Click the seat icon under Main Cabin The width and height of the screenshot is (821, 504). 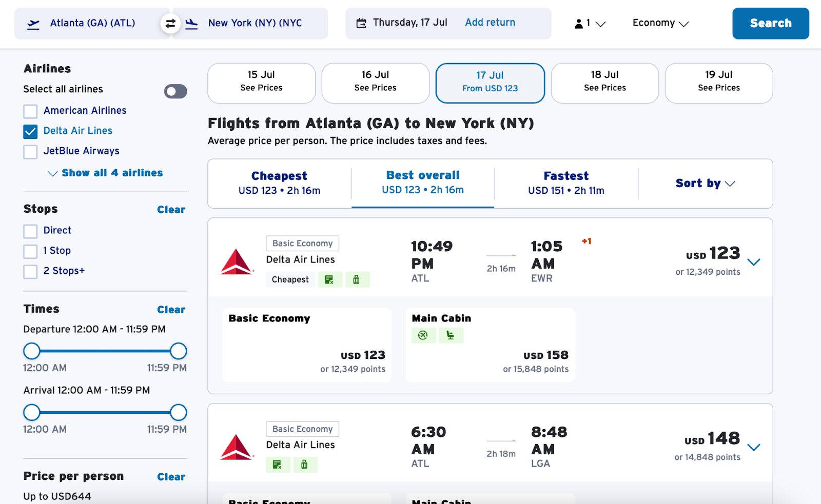(451, 335)
